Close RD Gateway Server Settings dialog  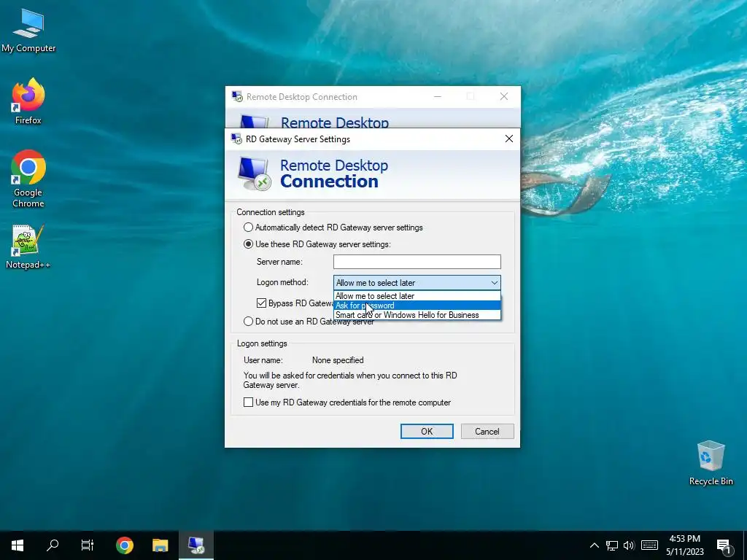[x=508, y=139]
